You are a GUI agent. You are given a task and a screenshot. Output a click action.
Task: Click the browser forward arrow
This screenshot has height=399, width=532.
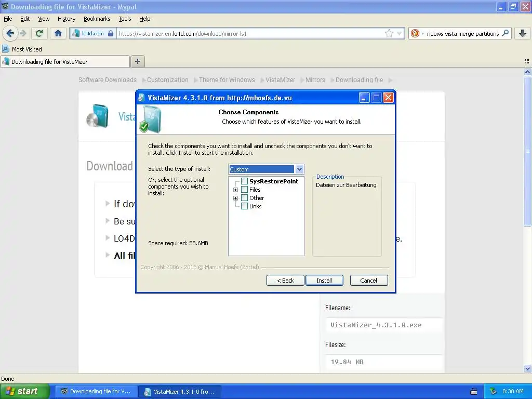tap(23, 33)
